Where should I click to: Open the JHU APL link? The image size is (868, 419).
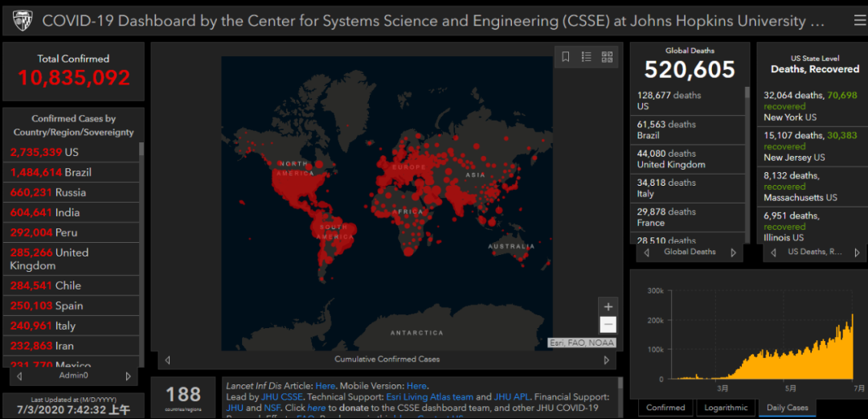(513, 396)
